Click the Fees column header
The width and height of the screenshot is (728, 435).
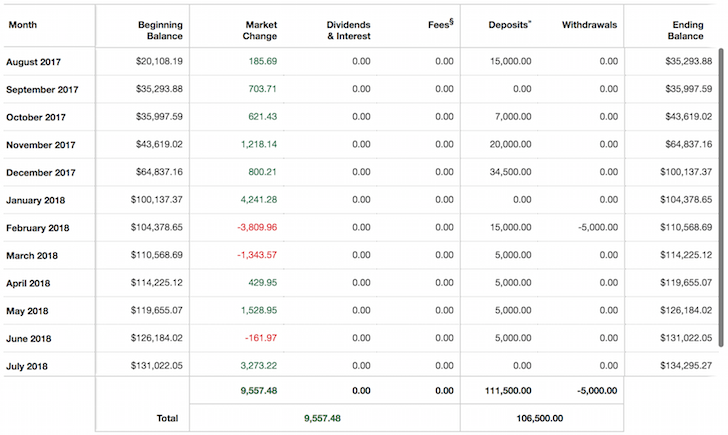click(x=441, y=24)
